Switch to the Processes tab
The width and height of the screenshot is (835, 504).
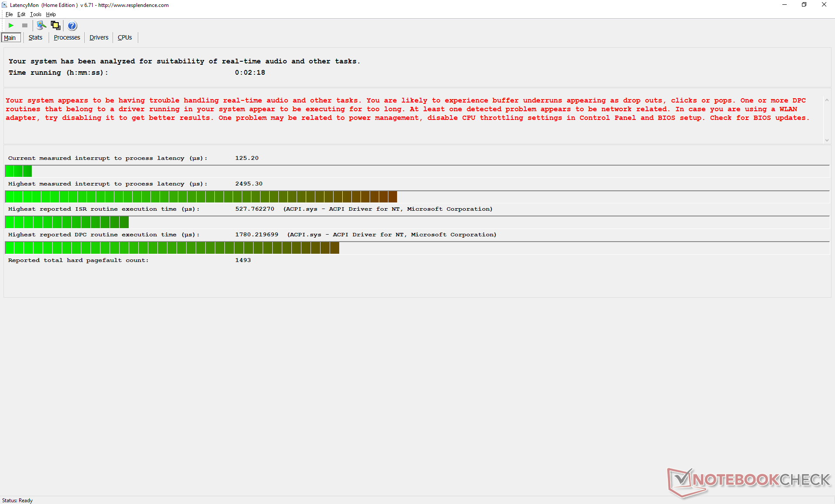point(67,37)
